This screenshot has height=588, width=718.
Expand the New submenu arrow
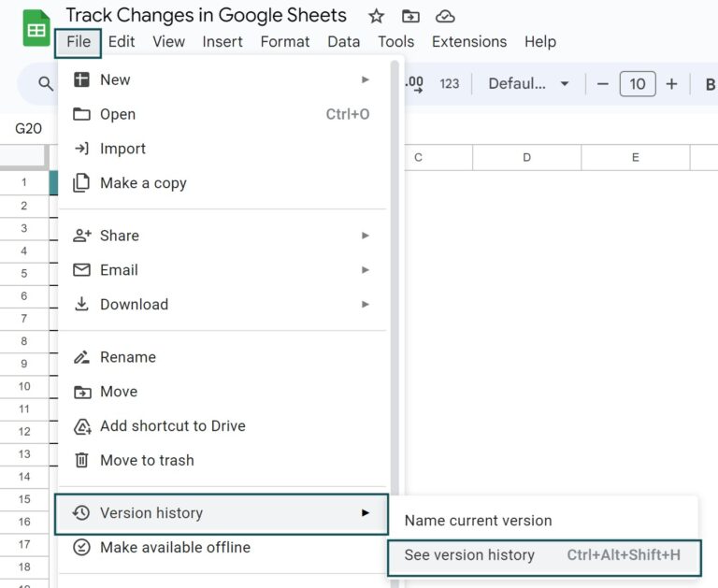(x=365, y=79)
